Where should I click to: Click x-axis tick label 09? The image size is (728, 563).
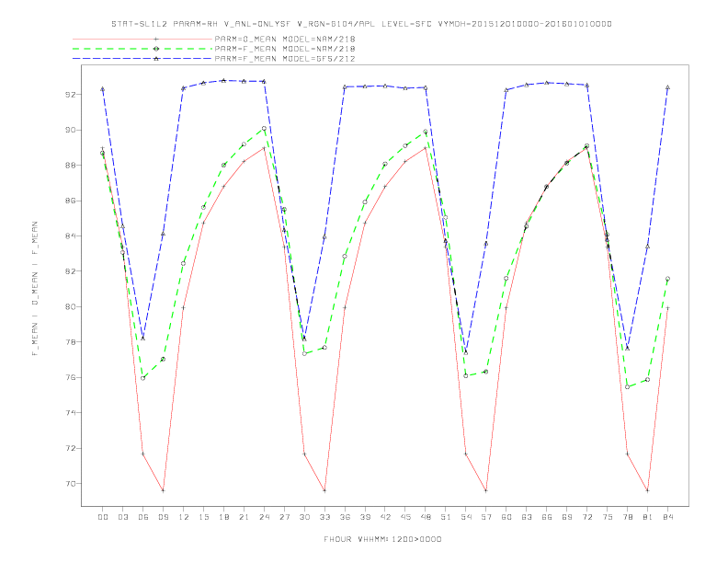click(x=163, y=517)
